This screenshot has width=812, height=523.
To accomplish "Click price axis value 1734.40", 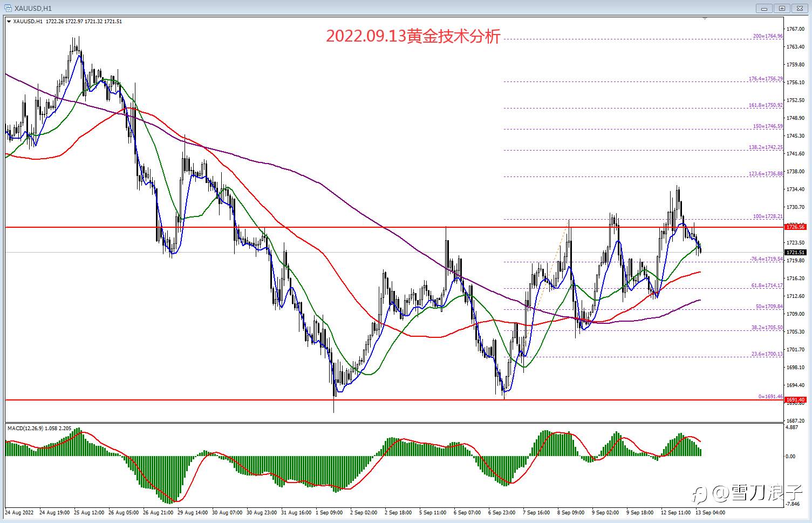I will coord(796,189).
